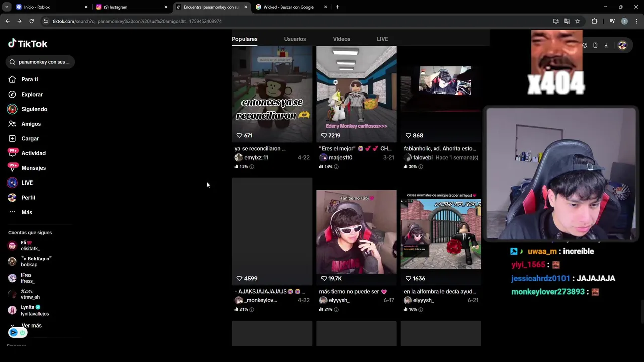Open the Para ti home icon
The width and height of the screenshot is (644, 362).
[12, 79]
